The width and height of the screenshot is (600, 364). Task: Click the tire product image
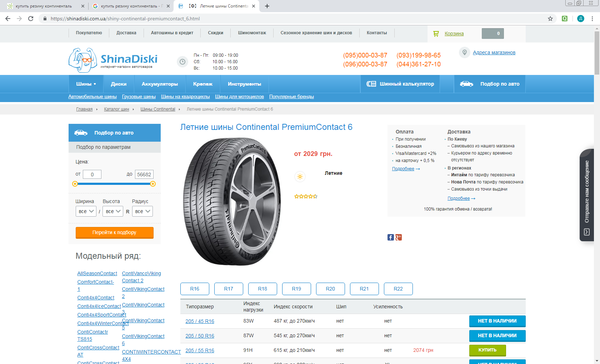click(232, 202)
